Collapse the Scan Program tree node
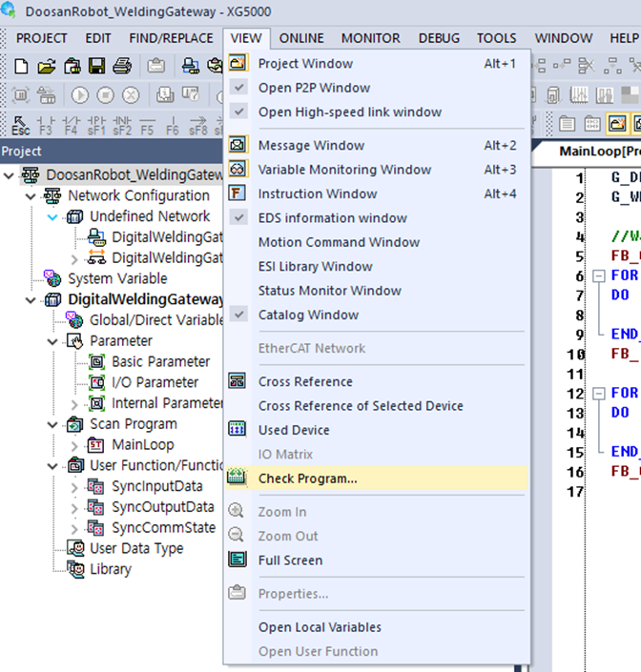 coord(53,424)
